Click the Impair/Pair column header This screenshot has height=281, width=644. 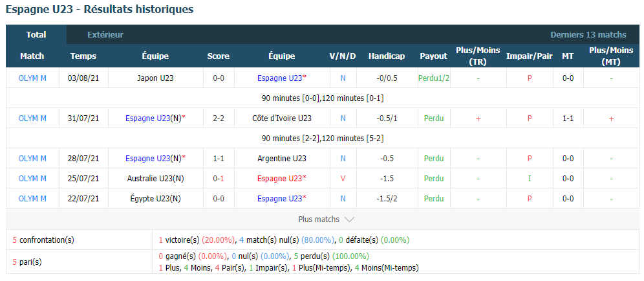[x=530, y=56]
